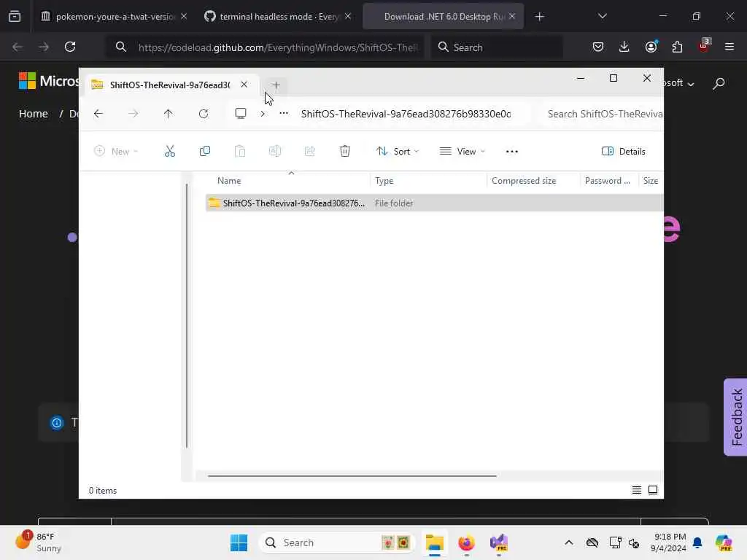Click the Share icon in Explorer toolbar
747x560 pixels.
309,152
